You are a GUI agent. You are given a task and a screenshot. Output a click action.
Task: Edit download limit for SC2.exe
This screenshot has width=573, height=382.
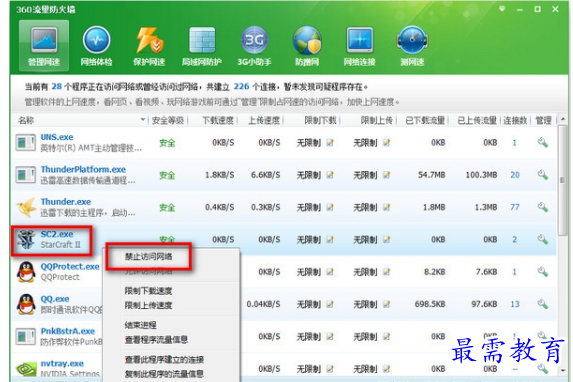(330, 239)
